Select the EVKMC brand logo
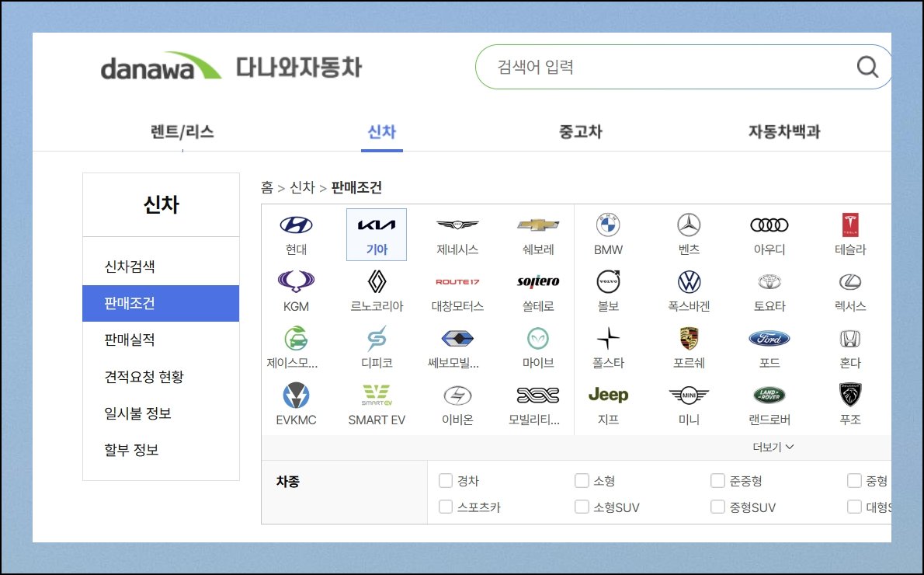 point(296,396)
